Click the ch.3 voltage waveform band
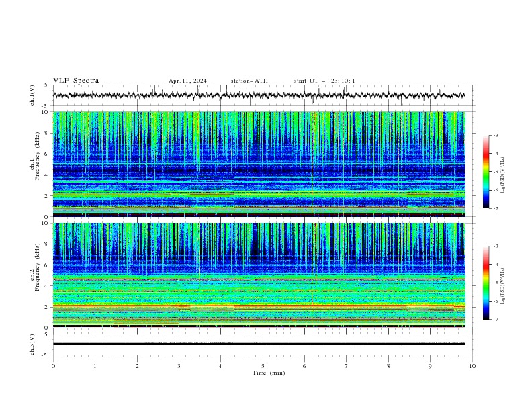The image size is (532, 411). pyautogui.click(x=259, y=344)
